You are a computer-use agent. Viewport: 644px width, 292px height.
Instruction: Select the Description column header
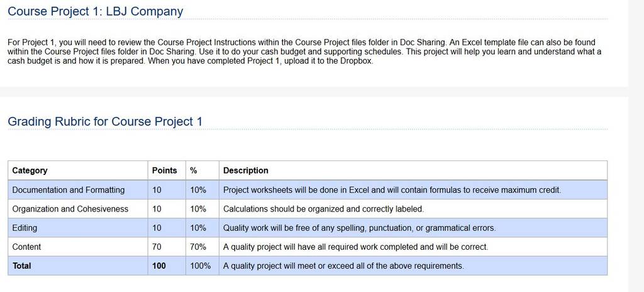point(246,171)
